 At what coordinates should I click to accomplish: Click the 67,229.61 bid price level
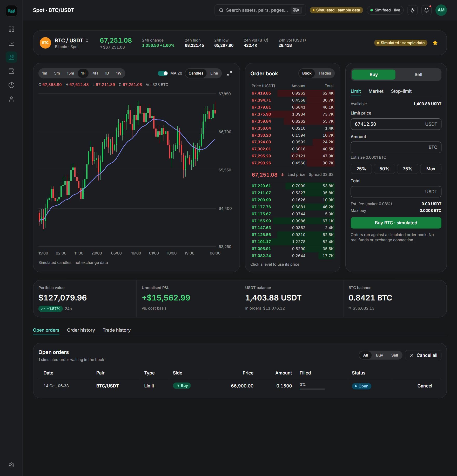(293, 186)
